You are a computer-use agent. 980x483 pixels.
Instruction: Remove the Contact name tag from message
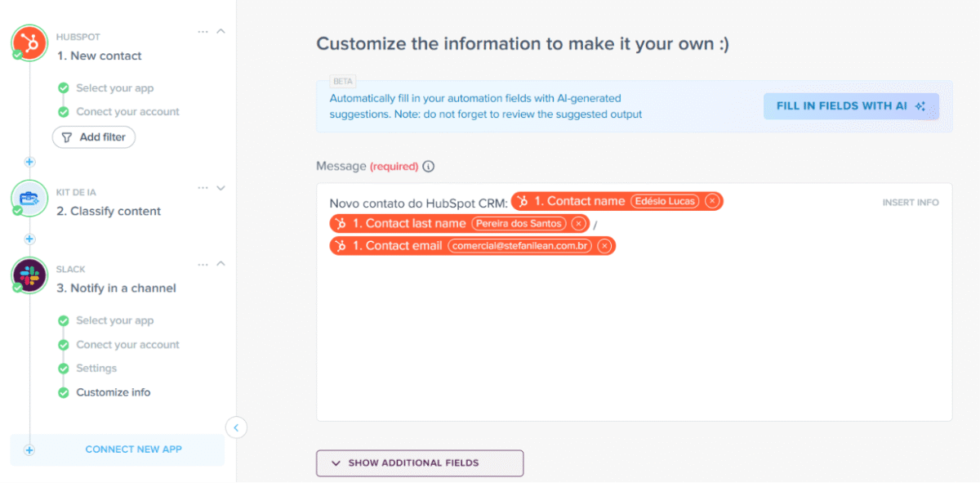click(x=712, y=201)
